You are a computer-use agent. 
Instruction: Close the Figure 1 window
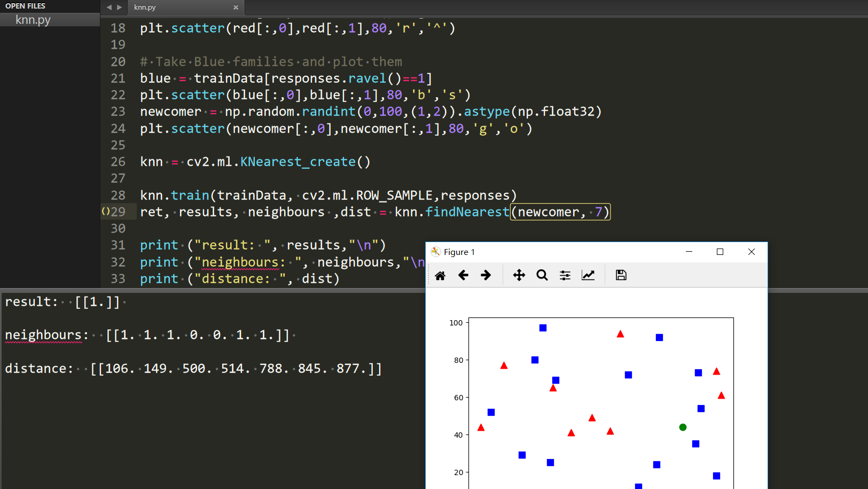[752, 252]
